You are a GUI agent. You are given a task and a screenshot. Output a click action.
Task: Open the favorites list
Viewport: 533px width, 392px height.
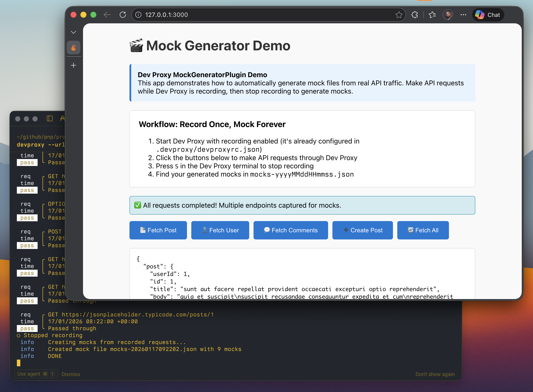432,15
